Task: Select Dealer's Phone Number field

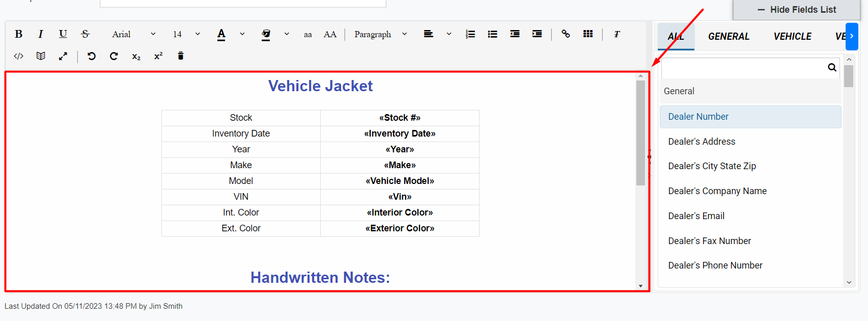Action: (x=750, y=265)
